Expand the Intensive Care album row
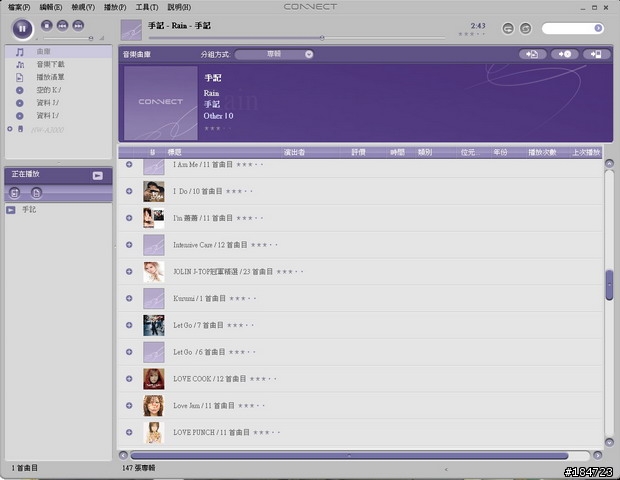 point(129,245)
